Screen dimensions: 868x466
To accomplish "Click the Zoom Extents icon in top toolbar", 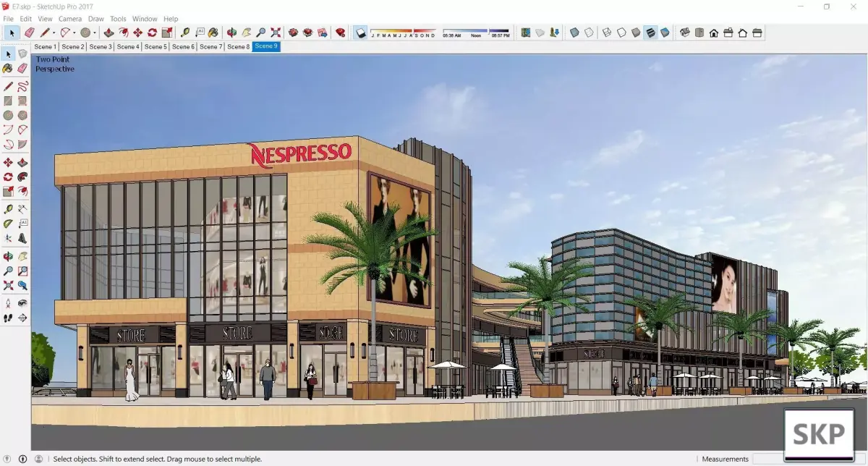I will (276, 33).
